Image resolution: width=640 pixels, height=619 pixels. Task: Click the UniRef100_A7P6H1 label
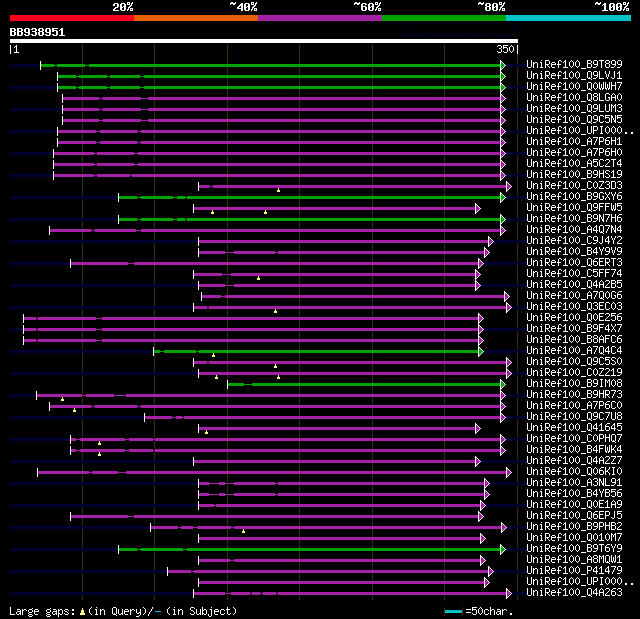[x=574, y=142]
